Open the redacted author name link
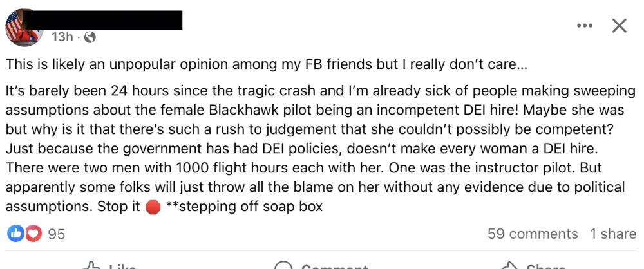Screen dimensions: 644x269 [x=117, y=19]
